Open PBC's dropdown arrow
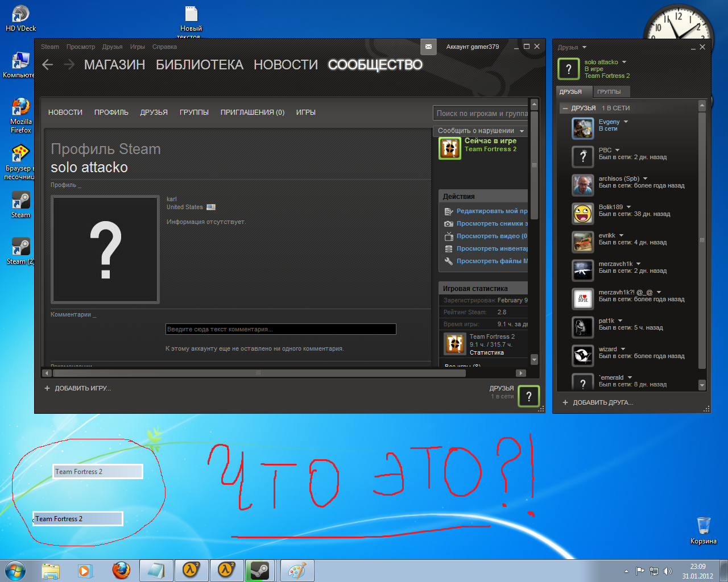 click(x=617, y=150)
